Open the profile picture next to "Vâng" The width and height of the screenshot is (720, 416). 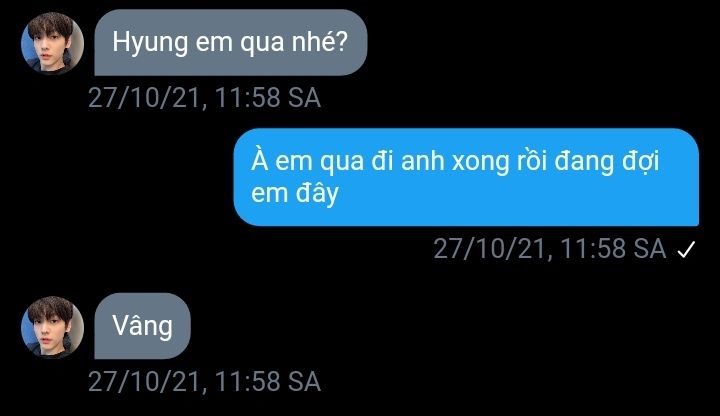[52, 327]
